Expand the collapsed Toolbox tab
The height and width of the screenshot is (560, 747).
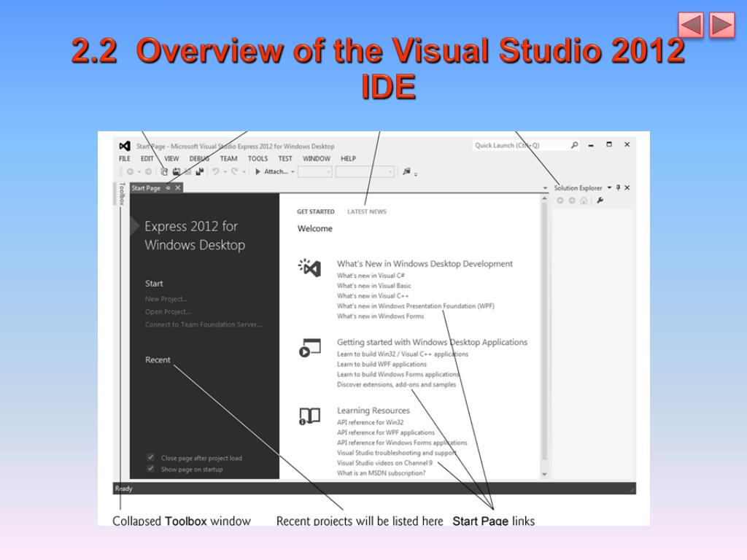[122, 194]
